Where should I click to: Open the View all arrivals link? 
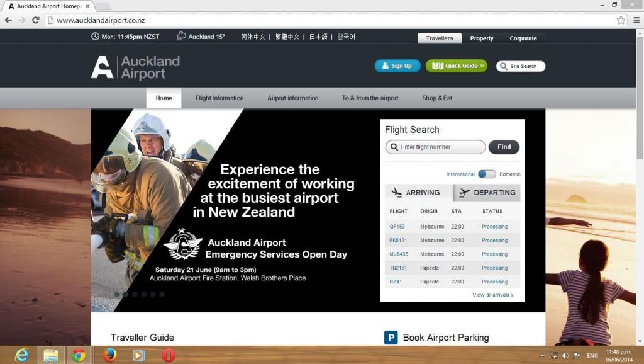click(492, 295)
